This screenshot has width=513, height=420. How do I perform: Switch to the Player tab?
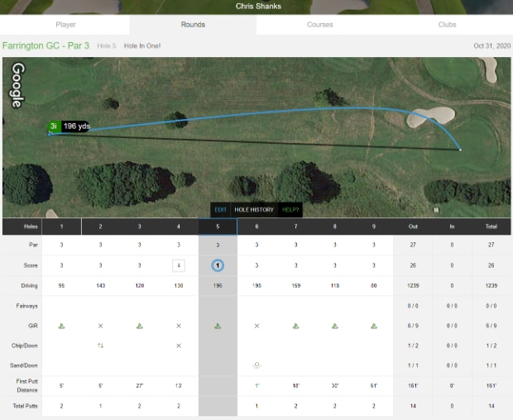[65, 25]
